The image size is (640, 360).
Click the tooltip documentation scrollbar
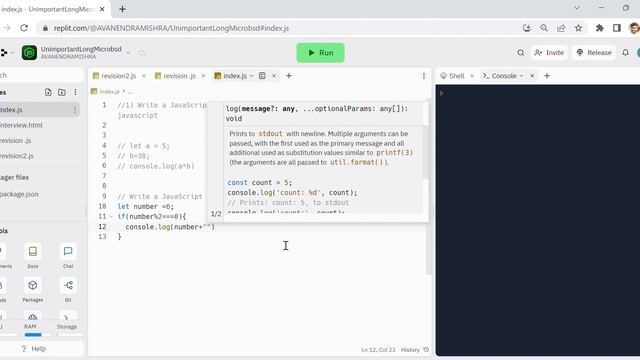click(425, 153)
